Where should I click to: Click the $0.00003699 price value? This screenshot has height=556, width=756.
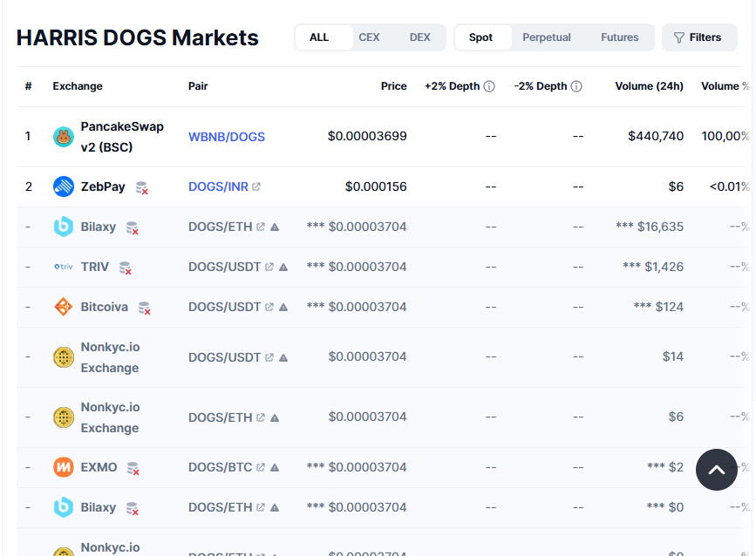(367, 136)
